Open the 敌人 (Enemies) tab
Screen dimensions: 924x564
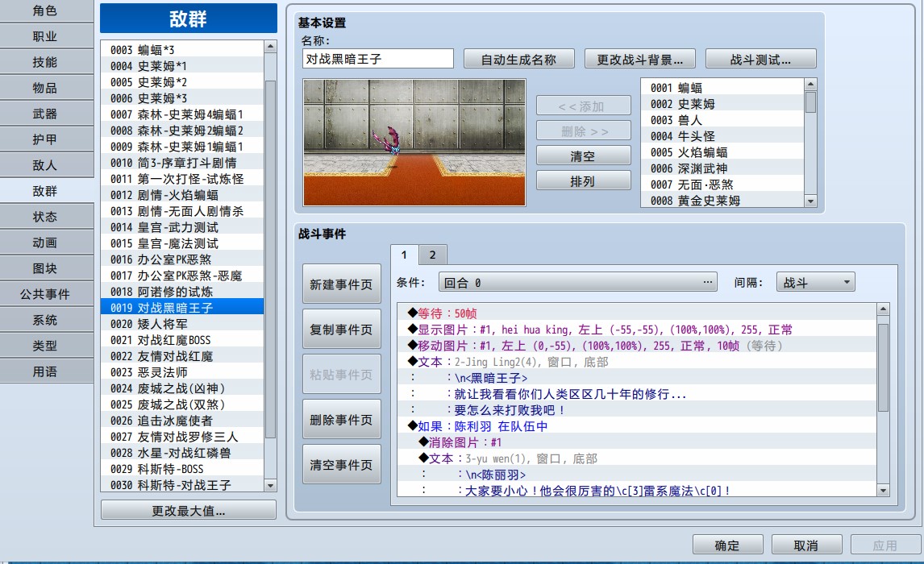coord(45,165)
